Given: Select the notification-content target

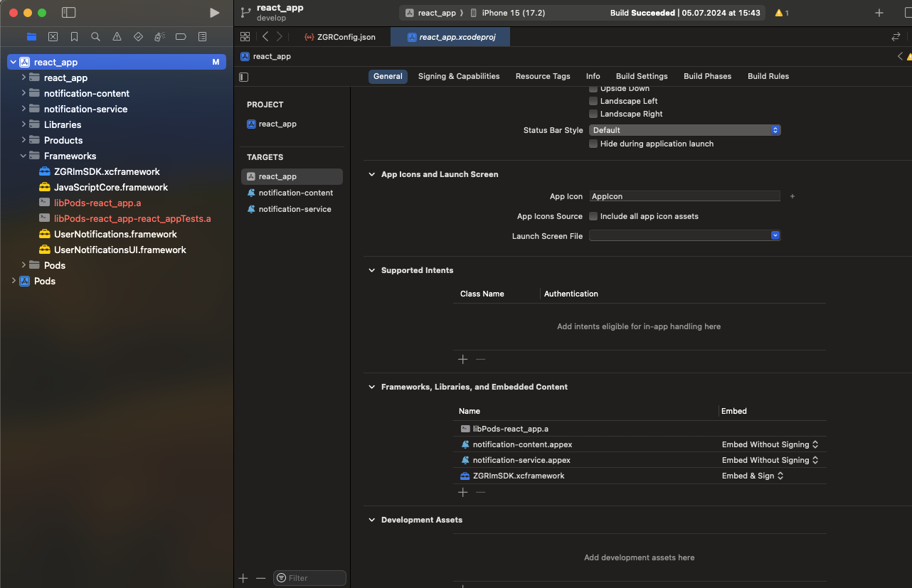Looking at the screenshot, I should (x=290, y=193).
